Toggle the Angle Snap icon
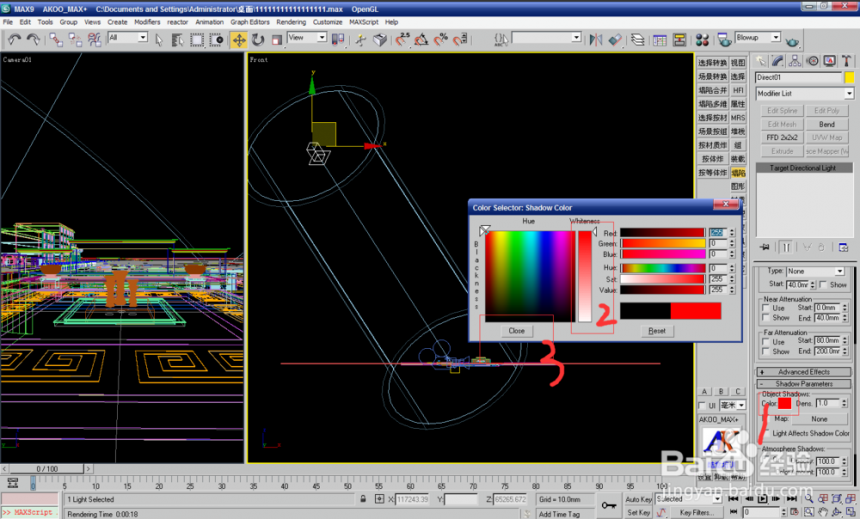The width and height of the screenshot is (860, 519). (x=421, y=39)
